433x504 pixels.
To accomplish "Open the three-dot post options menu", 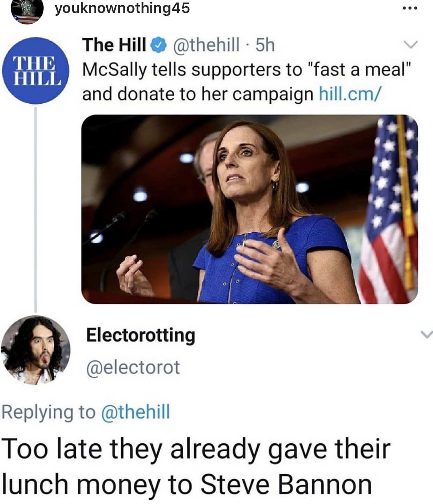I will tap(409, 8).
